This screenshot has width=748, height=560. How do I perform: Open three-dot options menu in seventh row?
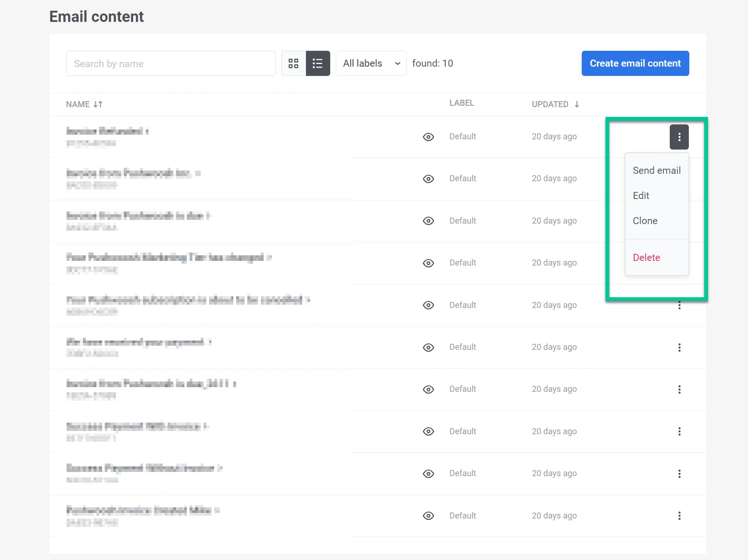click(679, 389)
